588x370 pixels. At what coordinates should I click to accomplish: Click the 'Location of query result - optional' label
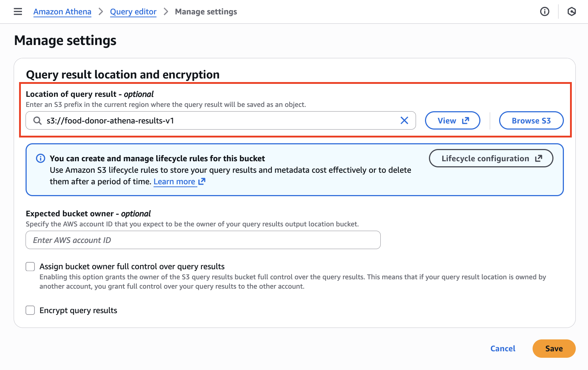click(90, 94)
